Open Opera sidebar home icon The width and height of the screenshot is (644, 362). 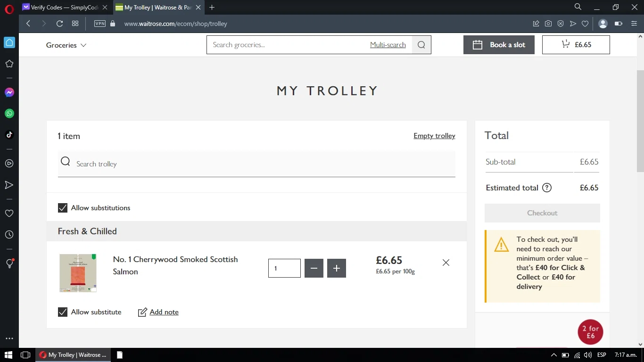click(9, 42)
